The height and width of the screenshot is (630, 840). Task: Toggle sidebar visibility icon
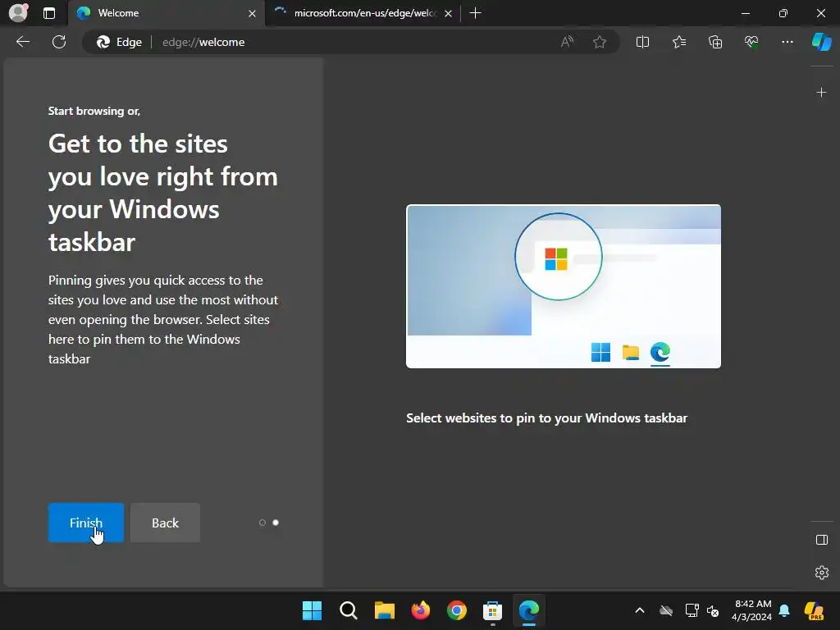pyautogui.click(x=821, y=540)
